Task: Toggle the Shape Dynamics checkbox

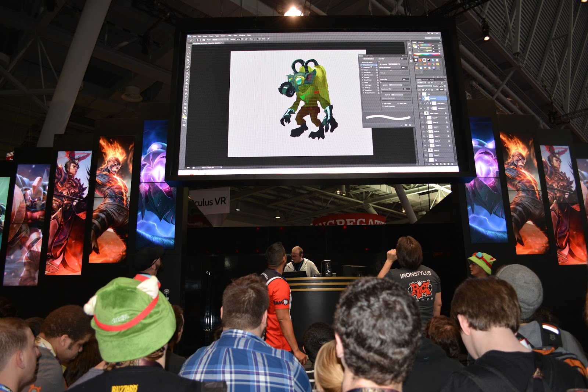Action: point(362,65)
